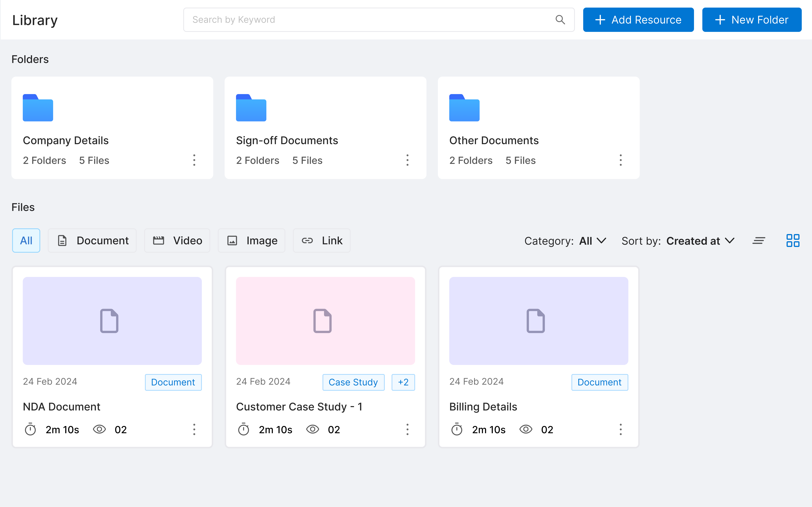Click Customer Case Study views eye icon
The height and width of the screenshot is (507, 812).
(313, 430)
